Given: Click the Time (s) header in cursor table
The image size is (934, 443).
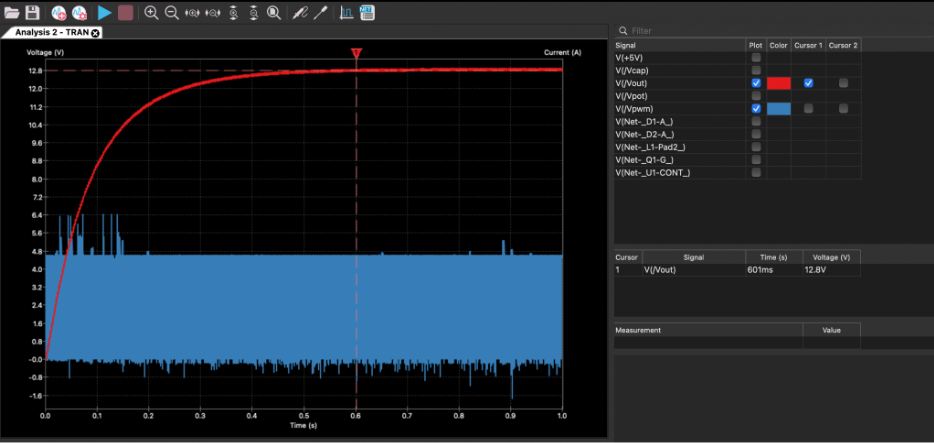Looking at the screenshot, I should pyautogui.click(x=774, y=257).
